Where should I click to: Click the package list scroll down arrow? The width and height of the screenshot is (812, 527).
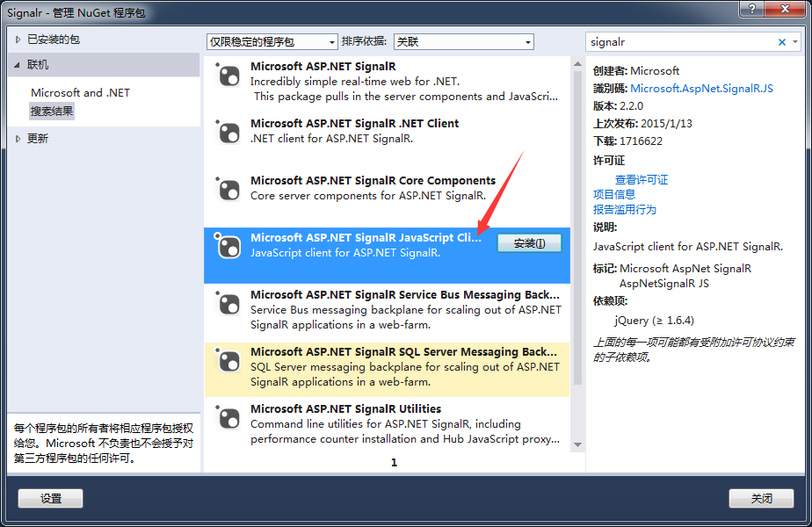(x=578, y=444)
